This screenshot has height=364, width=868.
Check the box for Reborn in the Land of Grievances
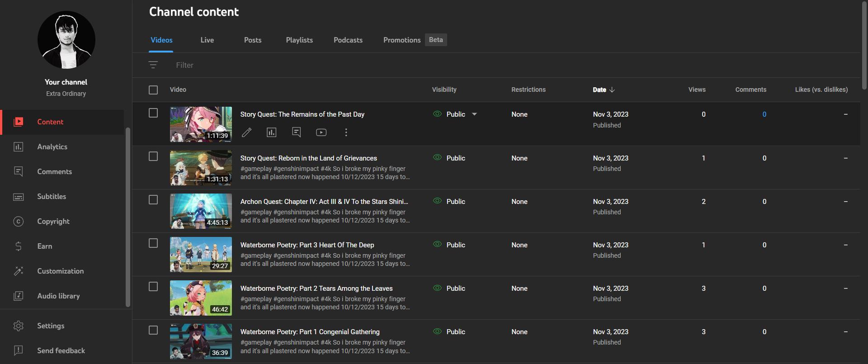click(x=153, y=156)
